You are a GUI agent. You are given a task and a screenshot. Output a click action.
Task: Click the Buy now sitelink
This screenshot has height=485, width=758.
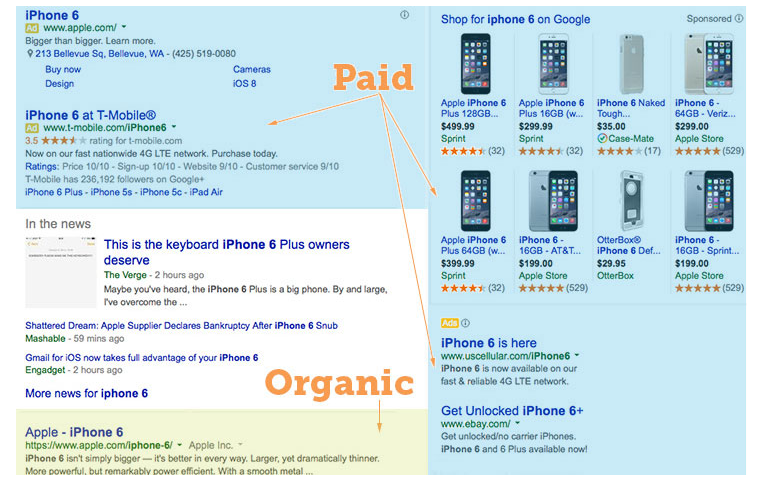click(x=63, y=69)
